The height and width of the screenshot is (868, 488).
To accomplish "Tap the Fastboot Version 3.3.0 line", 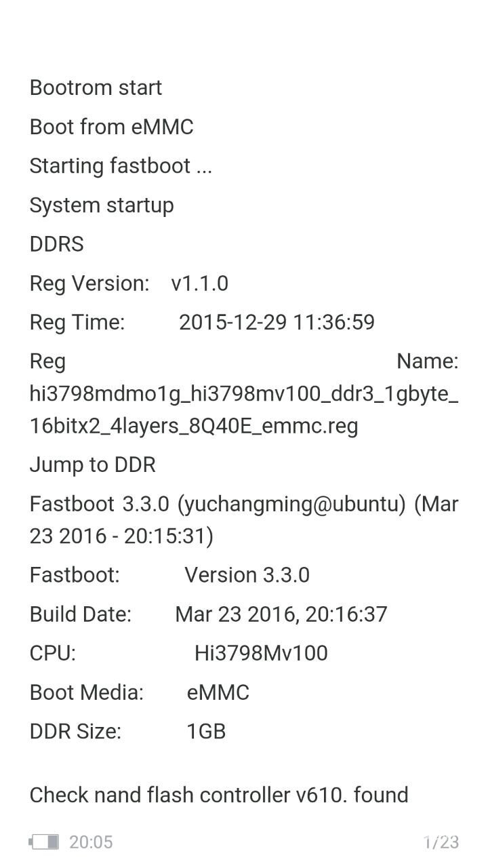I will coord(169,575).
